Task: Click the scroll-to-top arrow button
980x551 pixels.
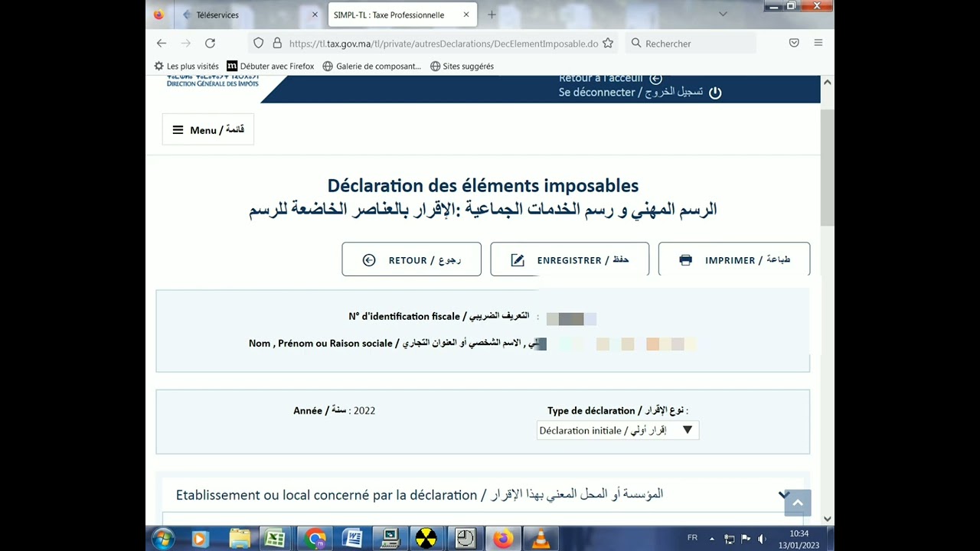Action: pos(797,503)
